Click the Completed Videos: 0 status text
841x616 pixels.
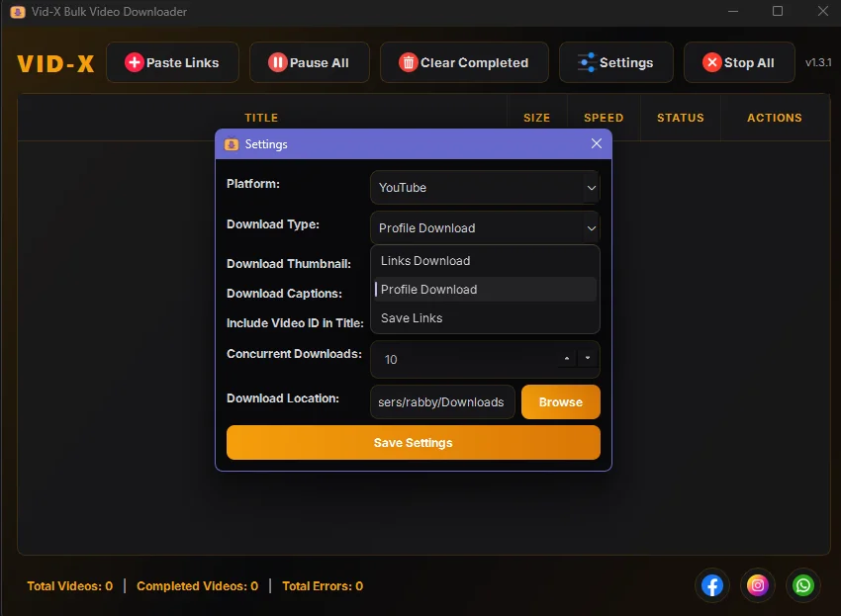(197, 586)
